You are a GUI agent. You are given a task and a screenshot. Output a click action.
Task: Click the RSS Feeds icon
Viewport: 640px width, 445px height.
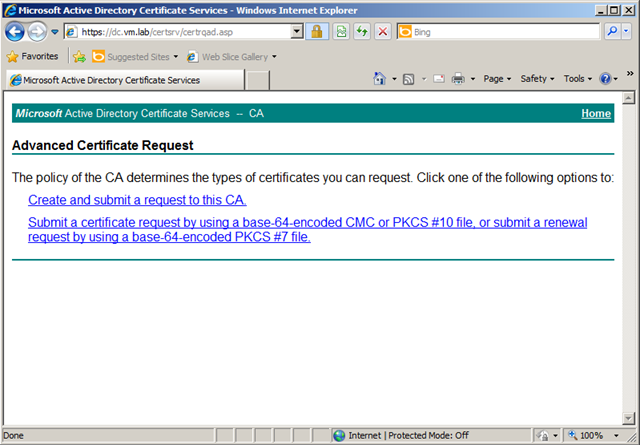coord(409,79)
